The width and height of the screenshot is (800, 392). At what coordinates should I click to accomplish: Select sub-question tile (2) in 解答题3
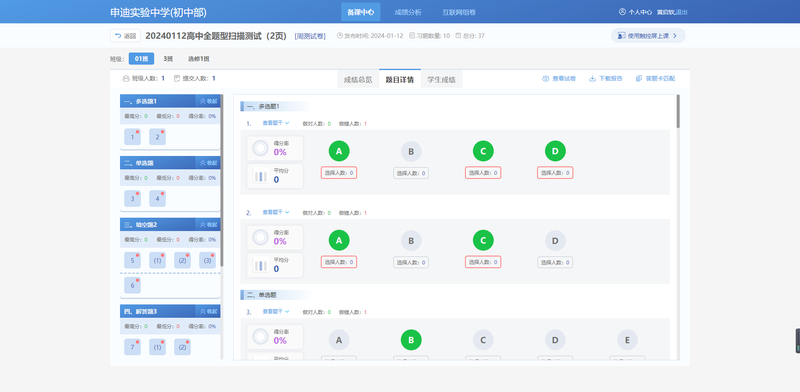[182, 347]
